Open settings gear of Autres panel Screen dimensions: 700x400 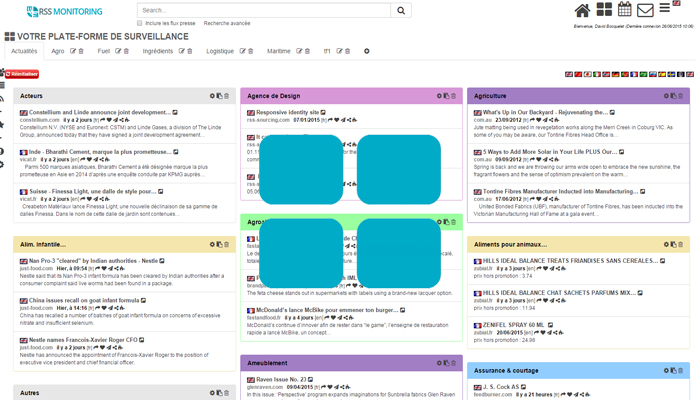[212, 393]
